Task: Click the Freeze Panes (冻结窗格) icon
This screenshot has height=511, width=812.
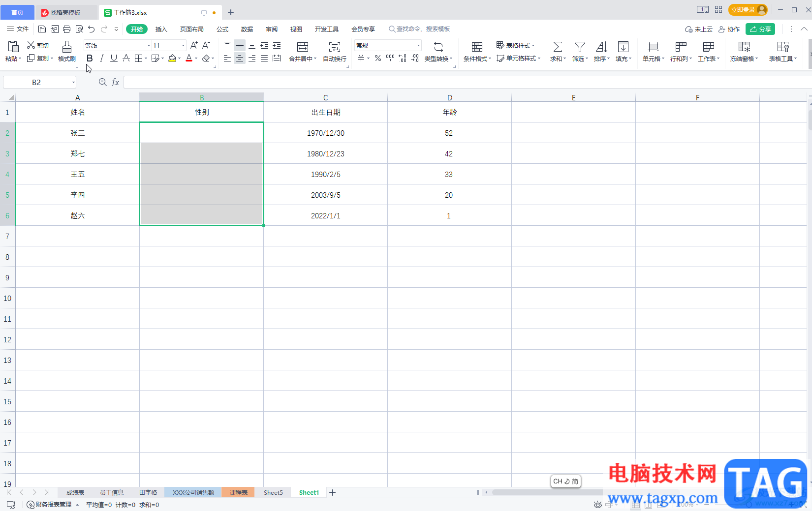Action: (744, 47)
